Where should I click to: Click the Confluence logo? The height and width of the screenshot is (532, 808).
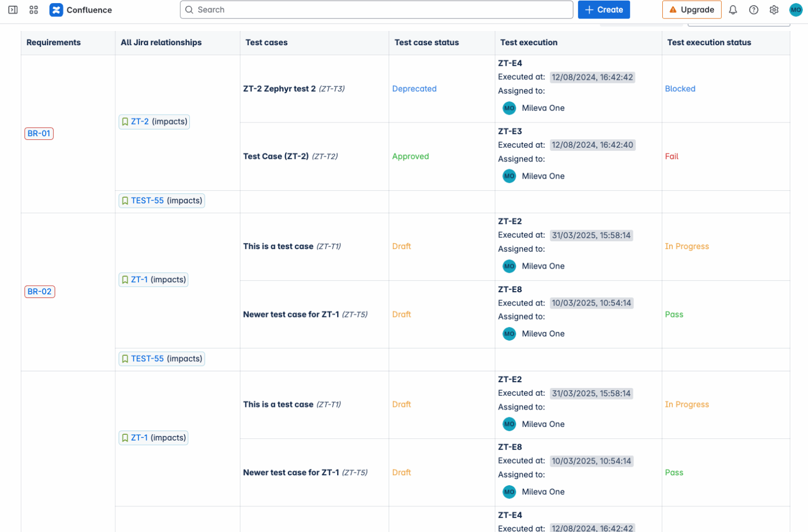pos(56,9)
